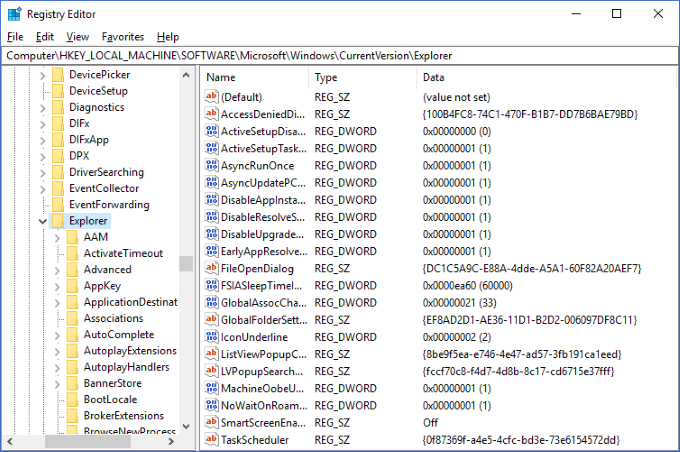Viewport: 680px width, 452px height.
Task: Expand the DriverSearching key
Action: pos(42,173)
